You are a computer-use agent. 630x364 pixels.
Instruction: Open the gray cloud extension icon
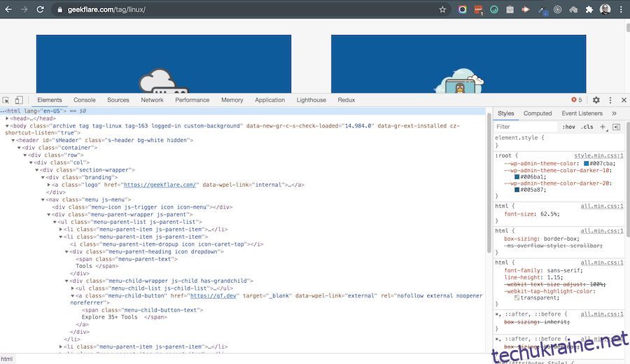tap(573, 9)
